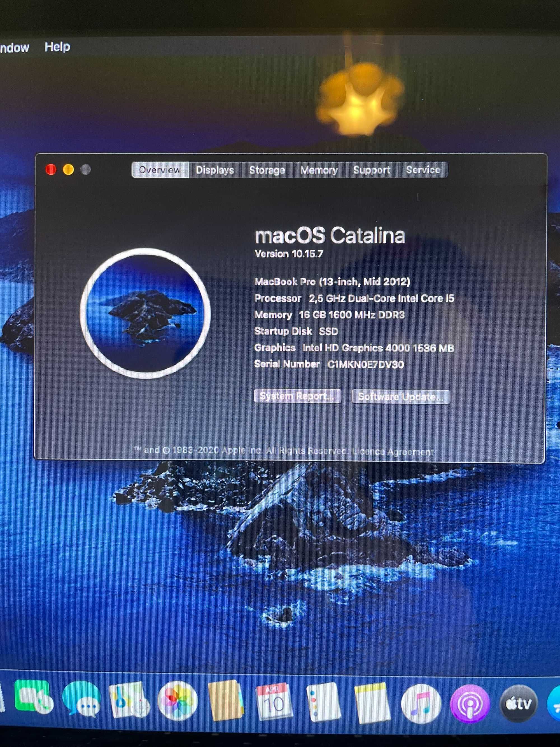Open Calendar showing APR 10 in Dock

pyautogui.click(x=274, y=702)
